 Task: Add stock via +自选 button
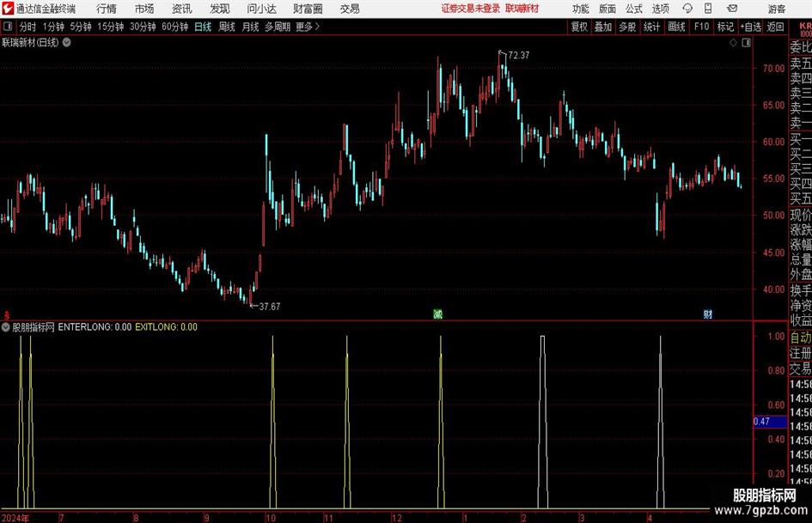pos(751,27)
